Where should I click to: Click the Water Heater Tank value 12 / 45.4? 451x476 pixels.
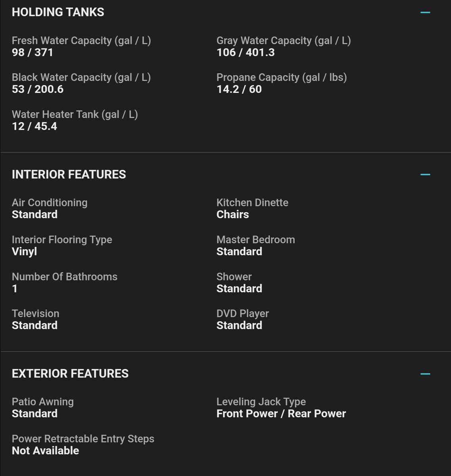[x=34, y=126]
